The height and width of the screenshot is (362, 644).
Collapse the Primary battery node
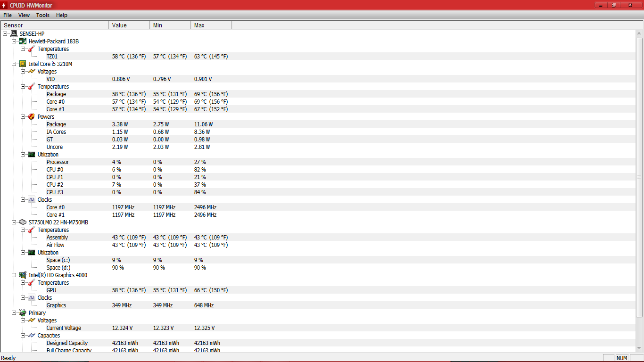pos(14,313)
